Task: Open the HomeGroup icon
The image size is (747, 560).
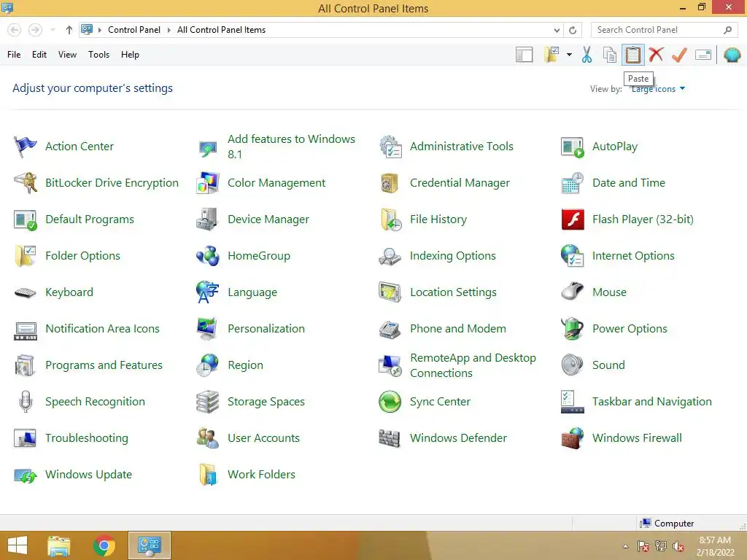Action: 207,256
